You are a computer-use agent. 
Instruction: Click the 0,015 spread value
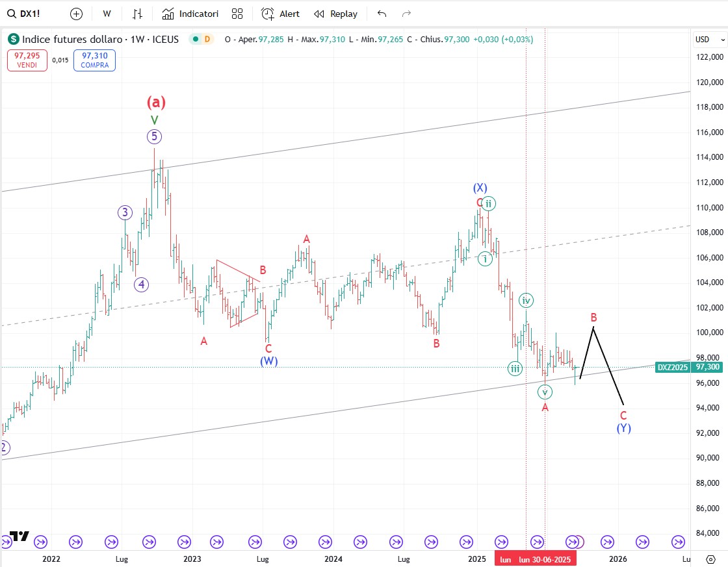60,60
